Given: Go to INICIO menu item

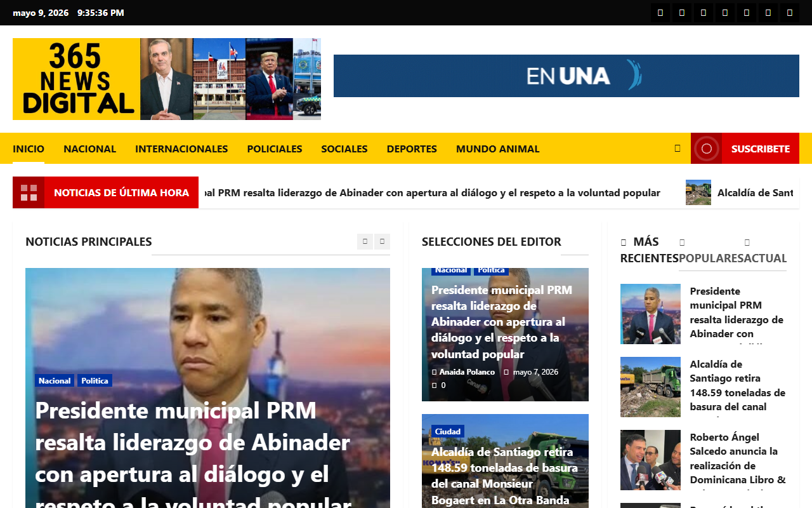Looking at the screenshot, I should point(29,149).
